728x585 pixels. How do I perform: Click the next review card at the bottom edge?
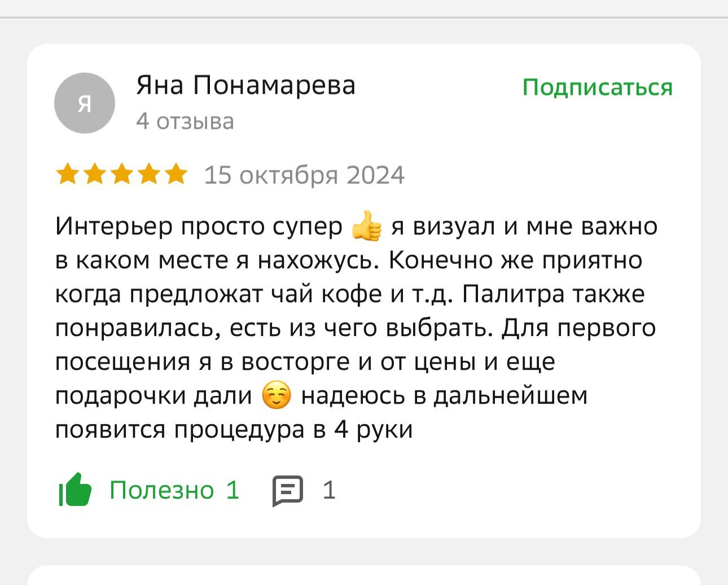364,576
